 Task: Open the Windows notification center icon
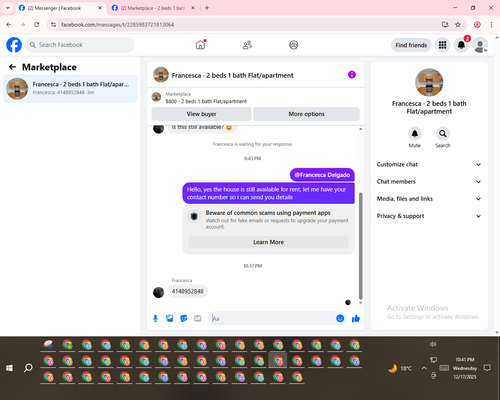[x=487, y=368]
